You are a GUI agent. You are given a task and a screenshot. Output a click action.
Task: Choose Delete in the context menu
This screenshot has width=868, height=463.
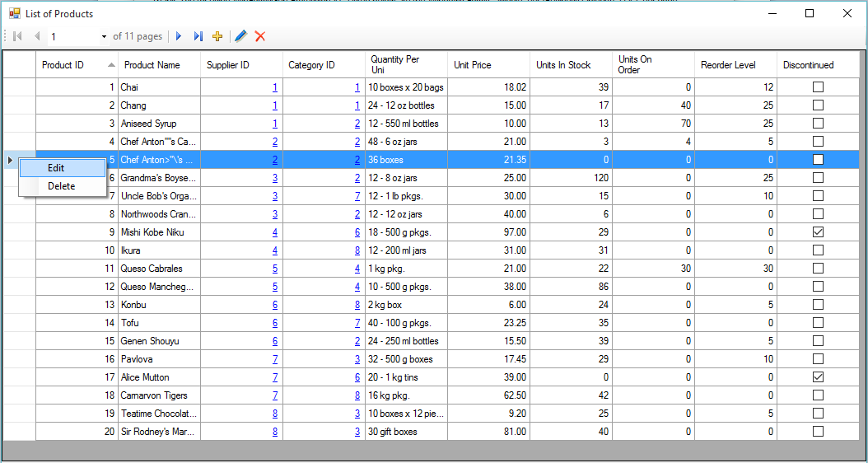(62, 186)
